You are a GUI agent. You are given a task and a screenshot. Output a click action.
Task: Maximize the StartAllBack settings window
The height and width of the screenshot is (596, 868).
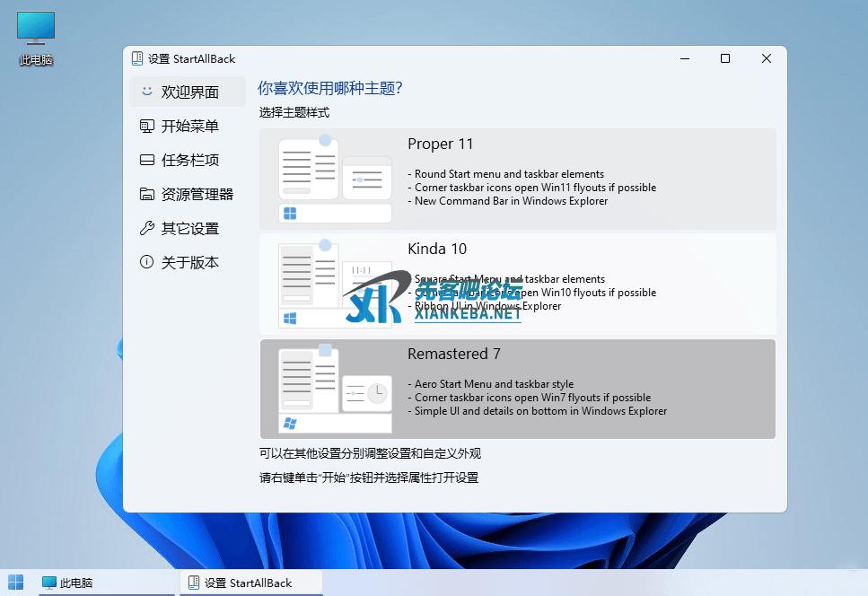pos(725,58)
